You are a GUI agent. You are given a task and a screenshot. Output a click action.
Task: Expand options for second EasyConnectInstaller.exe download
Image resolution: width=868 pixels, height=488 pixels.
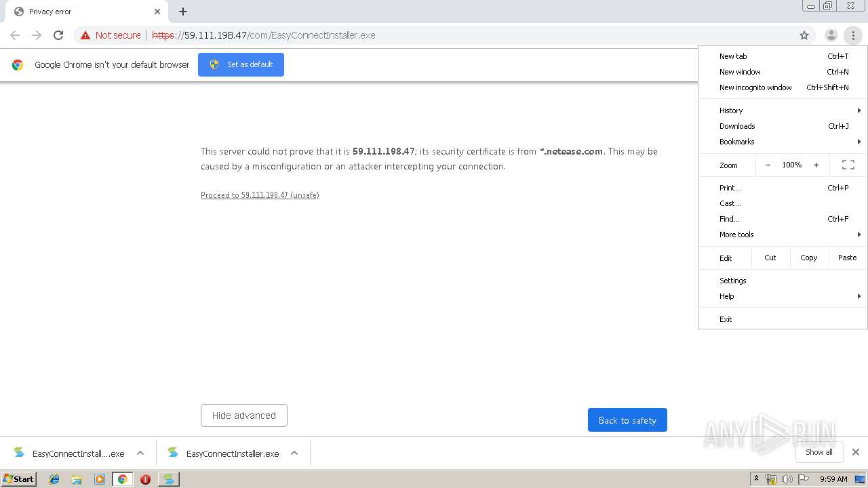294,453
